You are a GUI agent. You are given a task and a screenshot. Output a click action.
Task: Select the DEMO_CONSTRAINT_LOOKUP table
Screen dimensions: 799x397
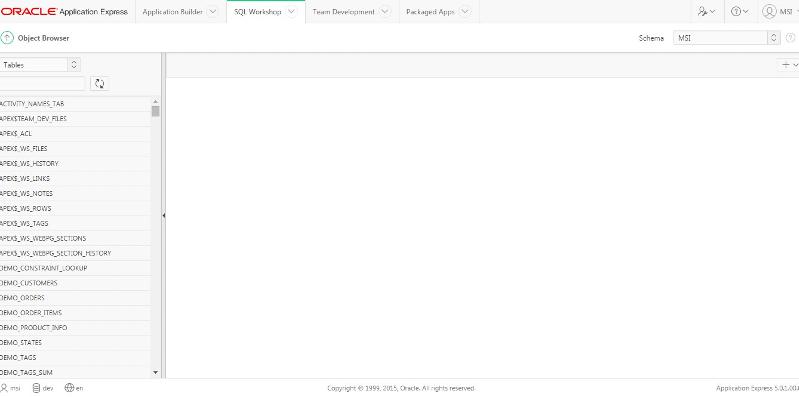point(75,268)
